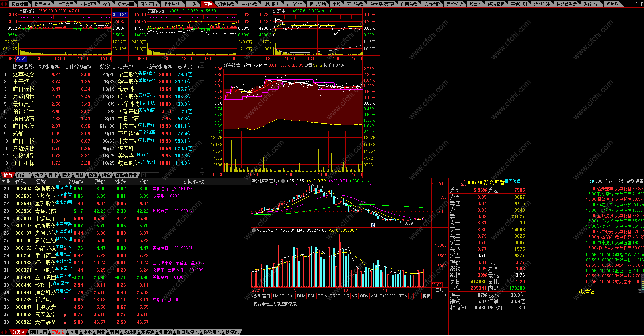Click radar alert 温州宏丰 大单托盘

pos(614,189)
